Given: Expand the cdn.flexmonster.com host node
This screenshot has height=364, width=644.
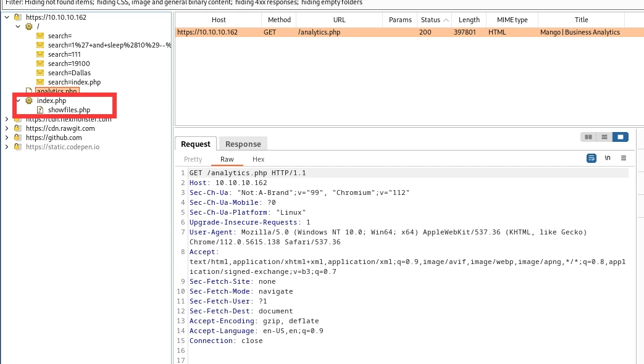Looking at the screenshot, I should pyautogui.click(x=7, y=119).
